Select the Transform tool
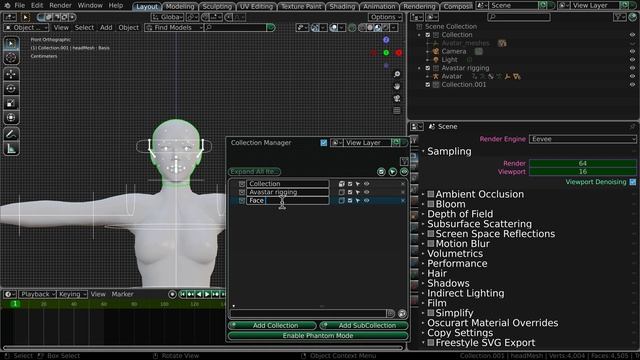This screenshot has height=360, width=640. tap(11, 118)
